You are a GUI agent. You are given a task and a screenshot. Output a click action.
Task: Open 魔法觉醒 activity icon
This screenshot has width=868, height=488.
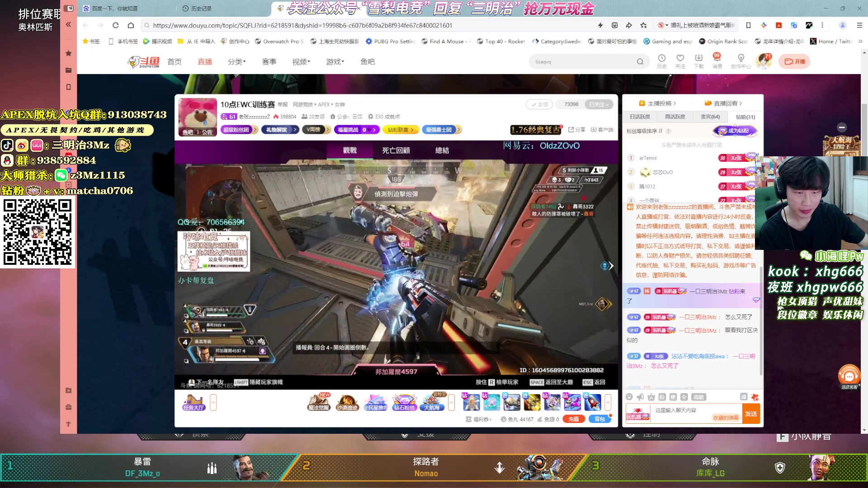(x=319, y=402)
